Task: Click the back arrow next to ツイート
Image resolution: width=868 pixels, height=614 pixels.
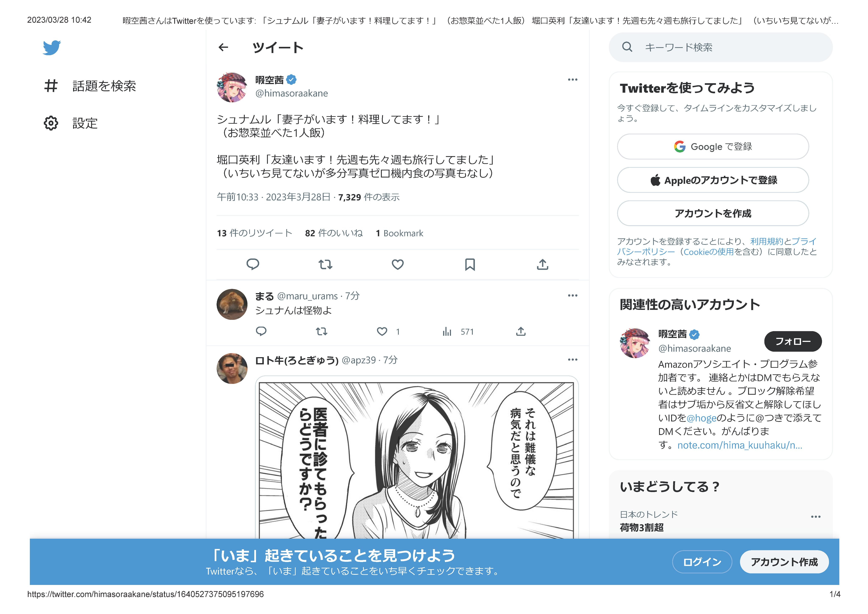Action: click(223, 47)
